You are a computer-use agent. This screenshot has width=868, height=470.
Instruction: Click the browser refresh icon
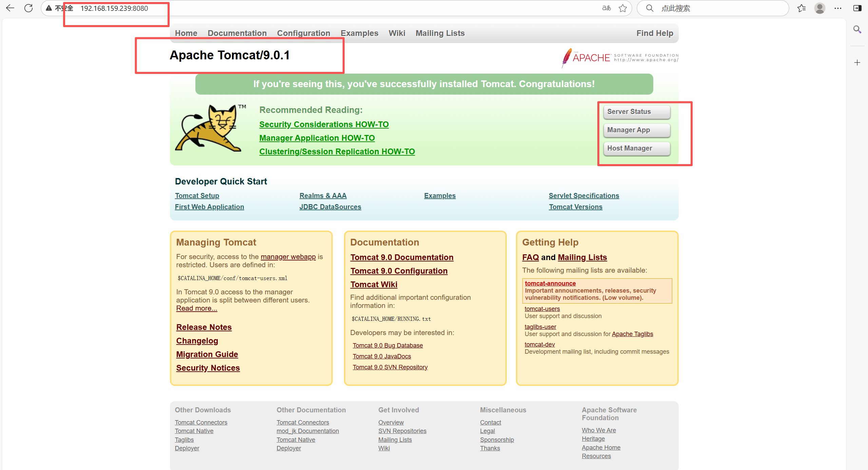click(28, 8)
